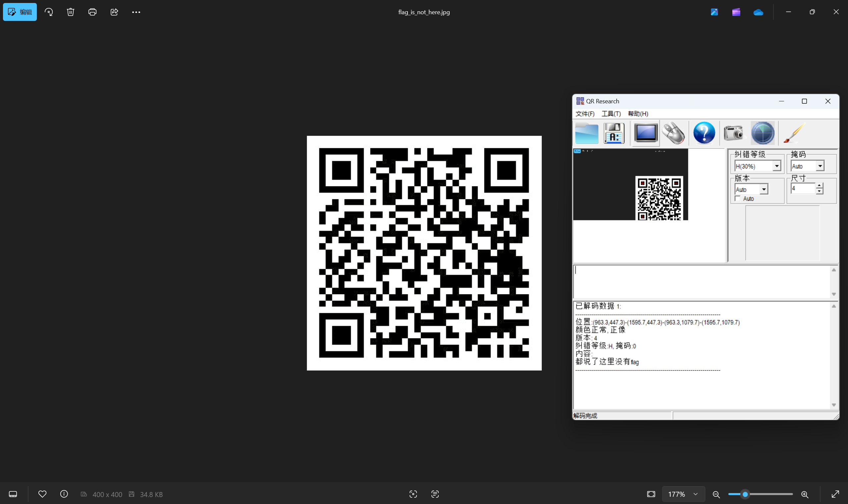Click the mouse tool icon in QR Research
The width and height of the screenshot is (848, 504).
tap(673, 133)
